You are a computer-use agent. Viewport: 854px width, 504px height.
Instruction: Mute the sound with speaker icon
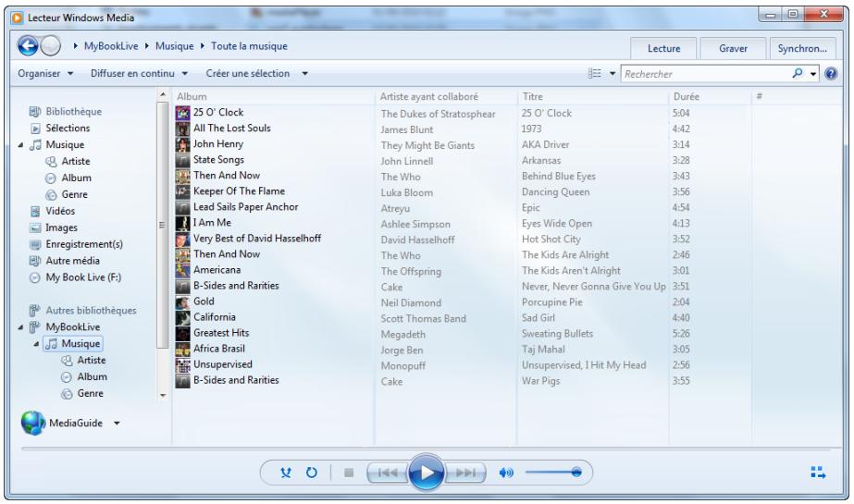click(506, 473)
